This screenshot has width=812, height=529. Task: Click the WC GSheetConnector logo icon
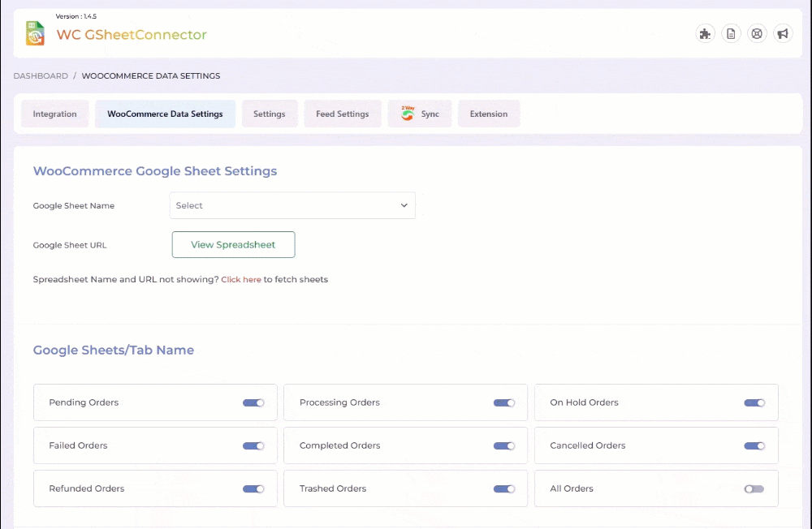click(x=35, y=34)
